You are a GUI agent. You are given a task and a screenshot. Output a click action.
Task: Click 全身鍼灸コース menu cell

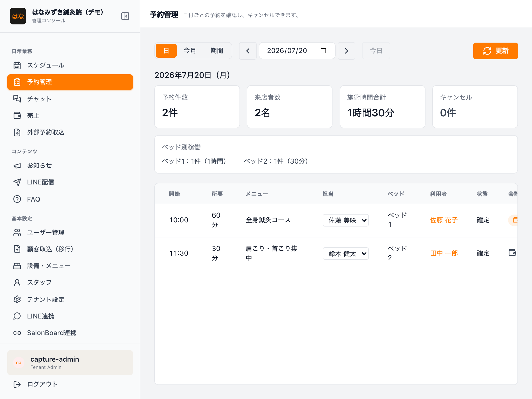pyautogui.click(x=268, y=220)
